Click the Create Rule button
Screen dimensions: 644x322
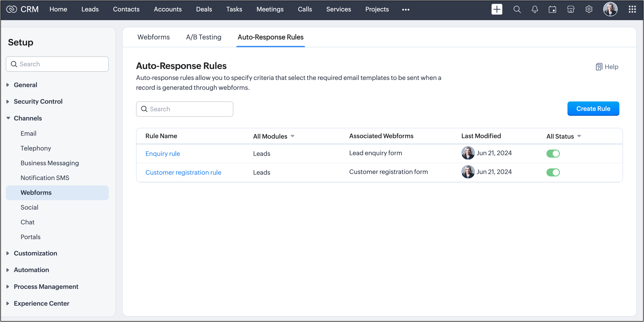(593, 109)
